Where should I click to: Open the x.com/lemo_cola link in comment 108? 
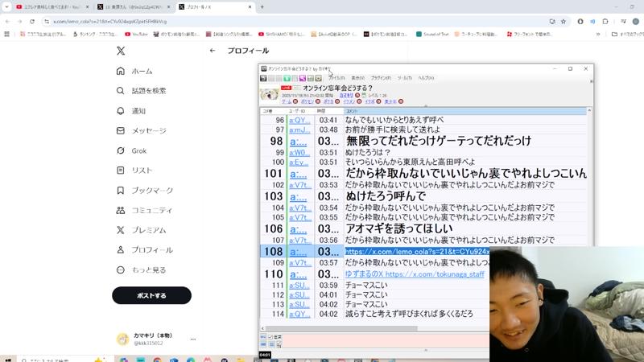pyautogui.click(x=417, y=252)
